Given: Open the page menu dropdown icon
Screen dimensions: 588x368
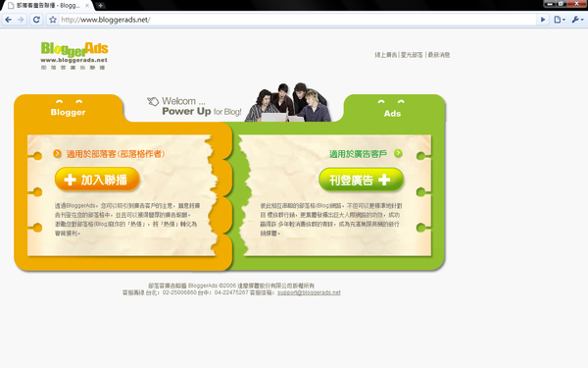Looking at the screenshot, I should click(x=560, y=20).
